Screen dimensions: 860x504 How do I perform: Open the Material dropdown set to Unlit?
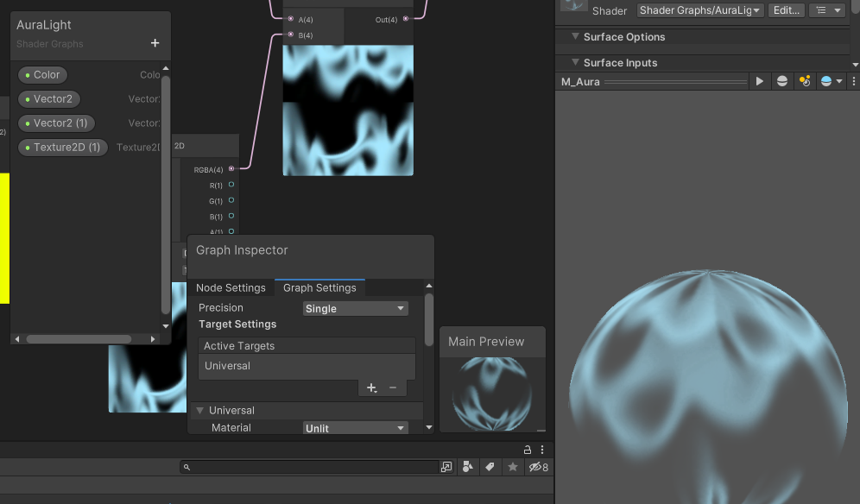pos(355,428)
